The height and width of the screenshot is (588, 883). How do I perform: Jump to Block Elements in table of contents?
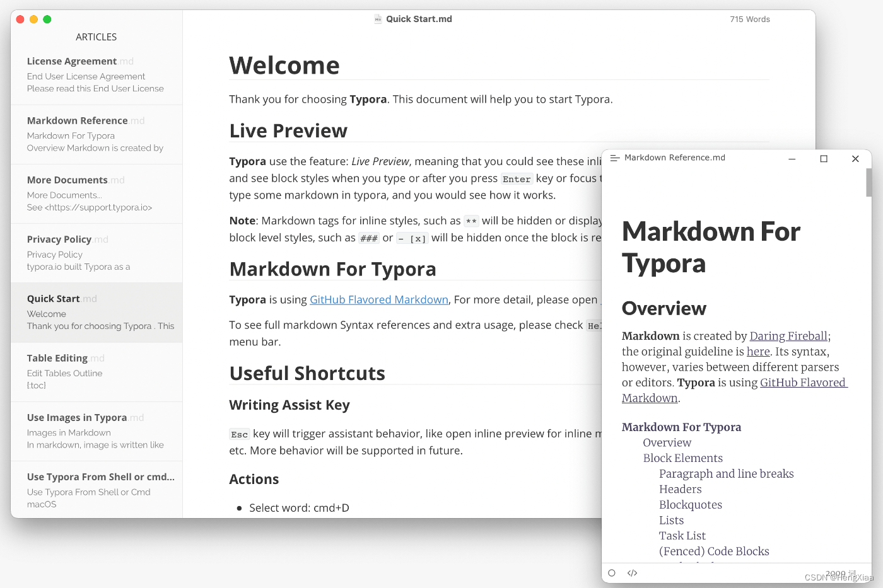(683, 458)
